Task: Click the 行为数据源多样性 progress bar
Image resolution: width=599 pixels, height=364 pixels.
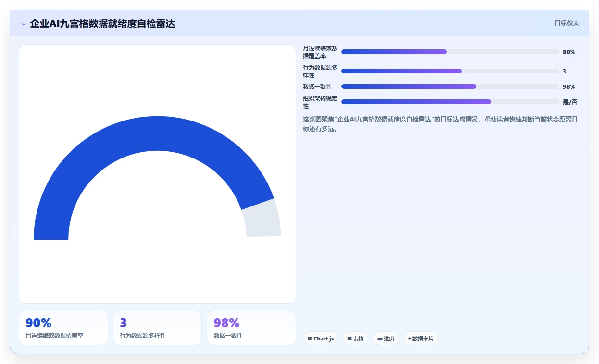Action: [450, 71]
